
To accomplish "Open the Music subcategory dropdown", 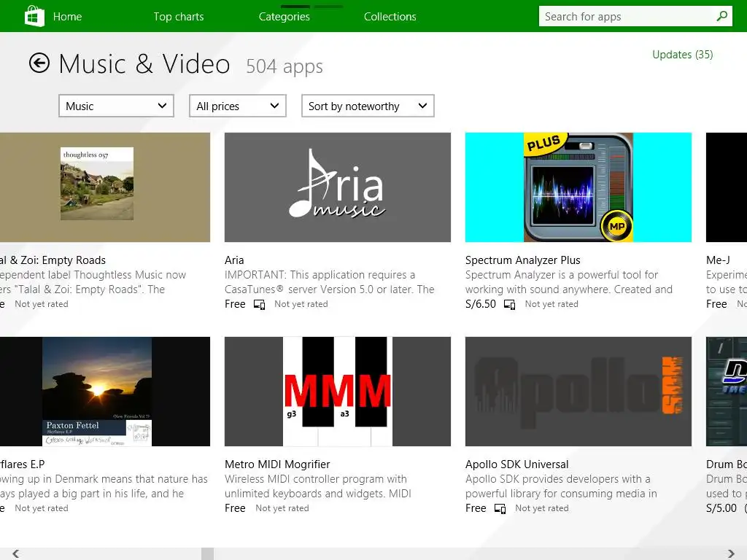I will (116, 106).
